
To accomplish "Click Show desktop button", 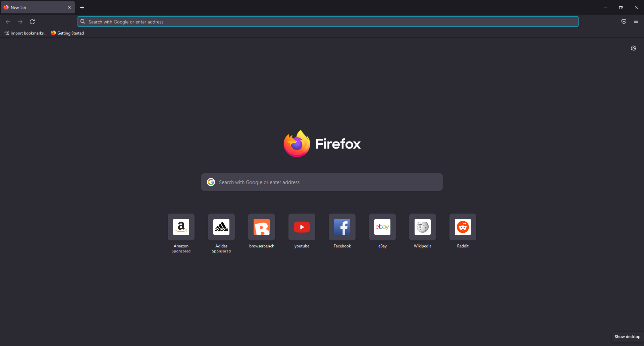I will point(627,337).
